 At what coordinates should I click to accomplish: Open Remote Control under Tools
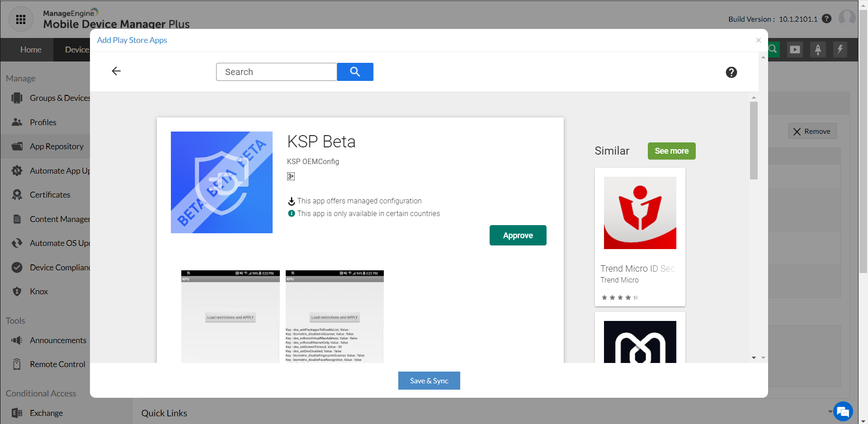57,364
